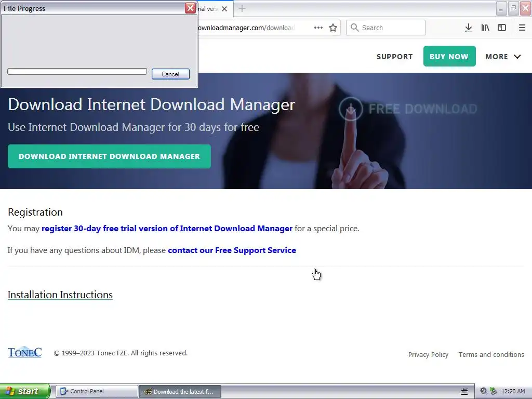This screenshot has width=532, height=399.
Task: Open a new tab with plus button
Action: click(x=242, y=8)
